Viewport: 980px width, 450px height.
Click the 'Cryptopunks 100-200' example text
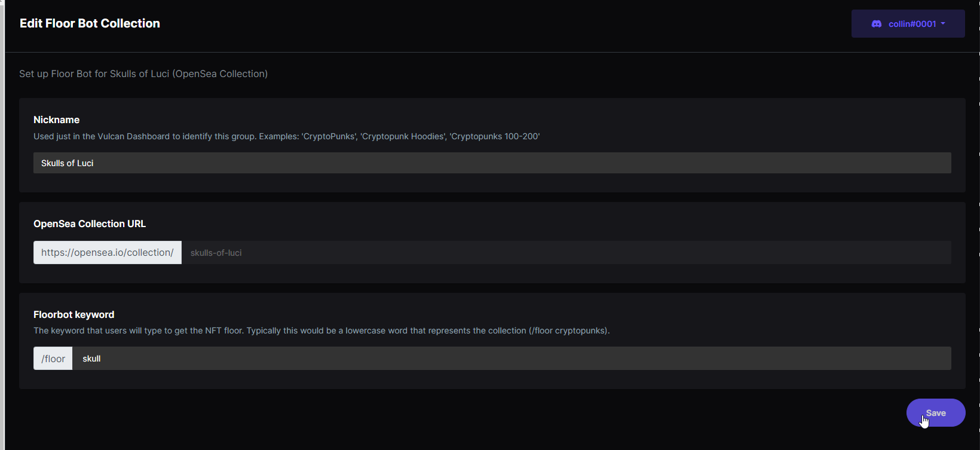tap(495, 136)
